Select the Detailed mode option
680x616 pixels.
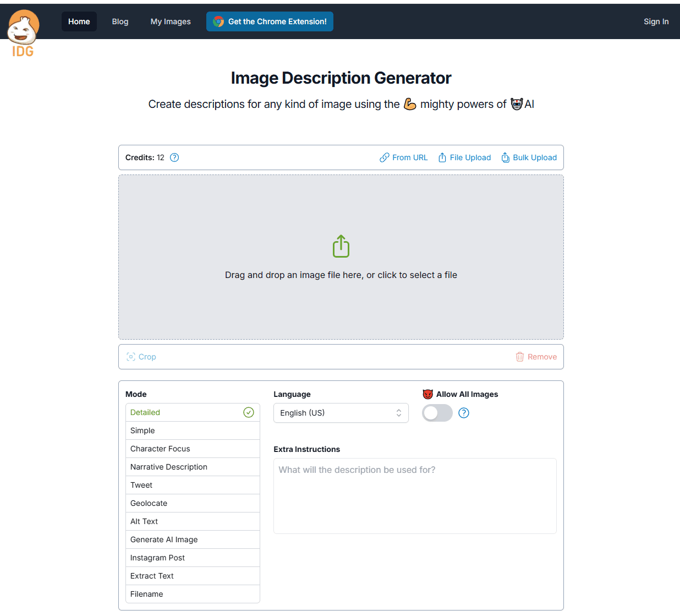[x=193, y=412]
